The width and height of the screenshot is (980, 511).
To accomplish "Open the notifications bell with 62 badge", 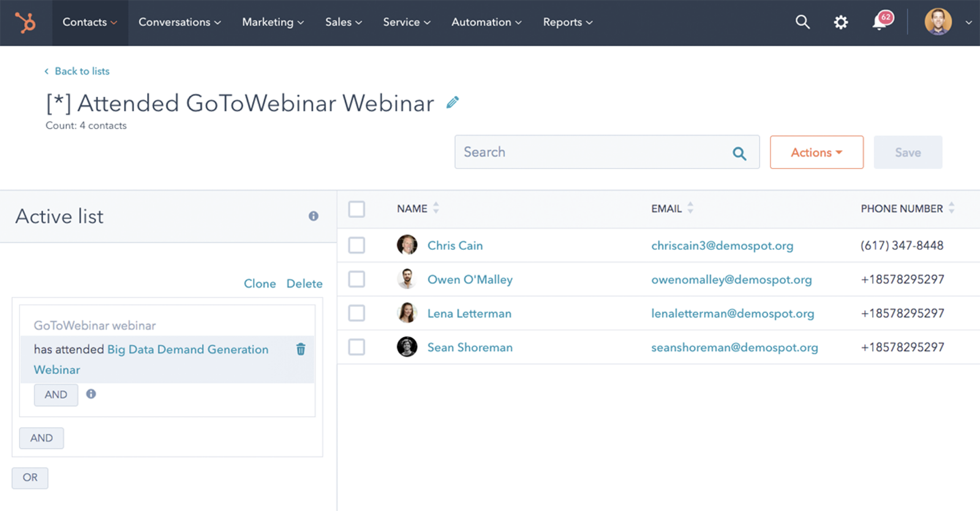I will (882, 21).
